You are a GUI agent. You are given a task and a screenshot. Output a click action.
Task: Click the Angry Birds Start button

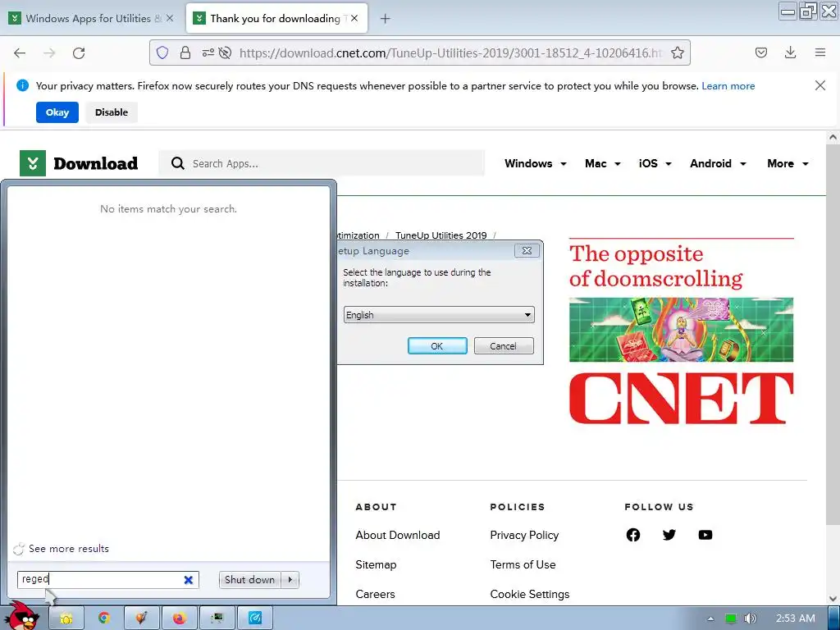point(22,616)
